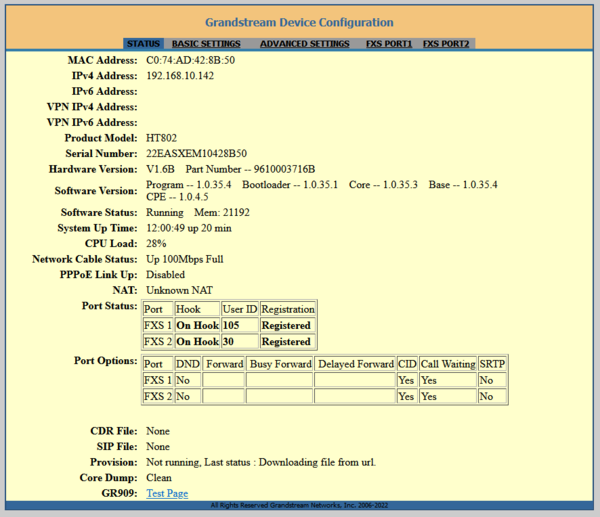Click the HT802 product model value
The height and width of the screenshot is (517, 600).
coord(161,137)
